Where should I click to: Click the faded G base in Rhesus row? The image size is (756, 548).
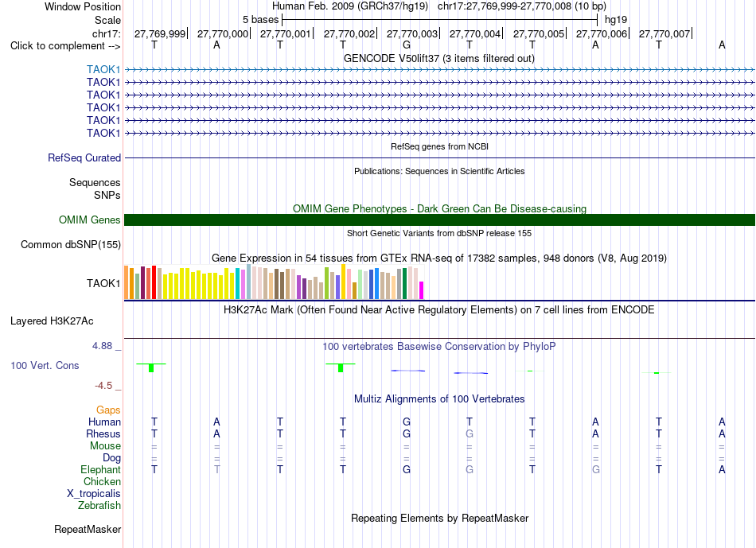pyautogui.click(x=470, y=433)
